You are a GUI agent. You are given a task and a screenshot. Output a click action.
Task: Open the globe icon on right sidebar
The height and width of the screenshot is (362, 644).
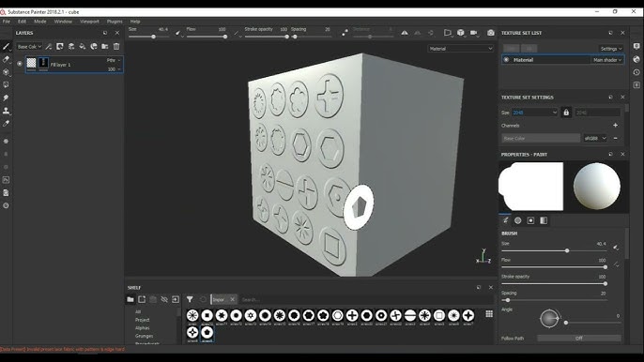[636, 59]
